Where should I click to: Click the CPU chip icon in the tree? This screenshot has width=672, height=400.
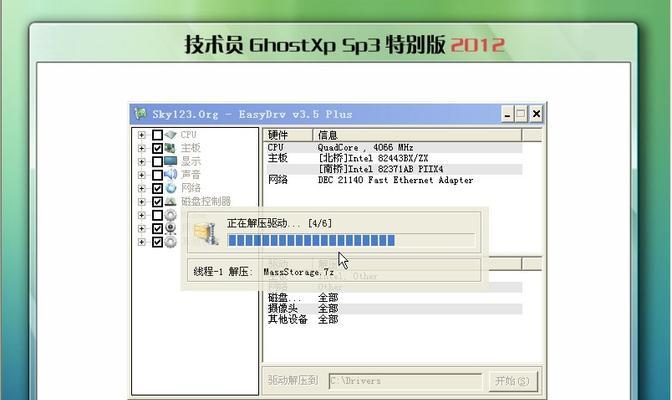(171, 135)
